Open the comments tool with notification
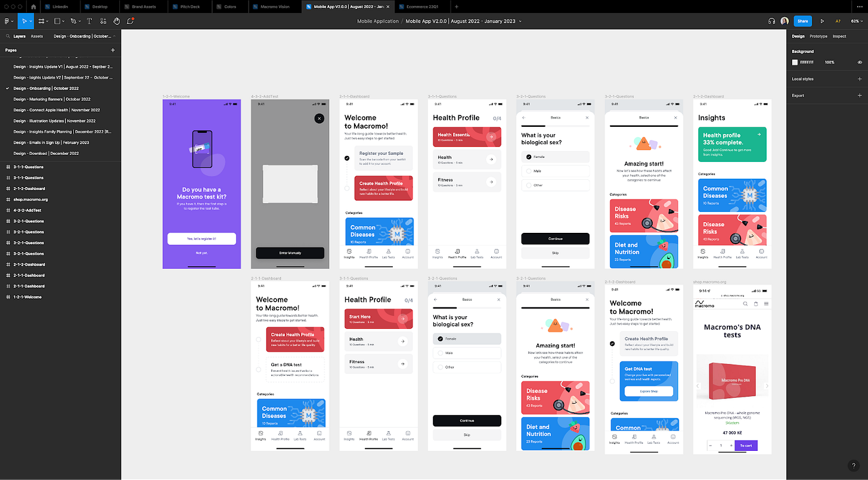The image size is (868, 480). tap(131, 21)
